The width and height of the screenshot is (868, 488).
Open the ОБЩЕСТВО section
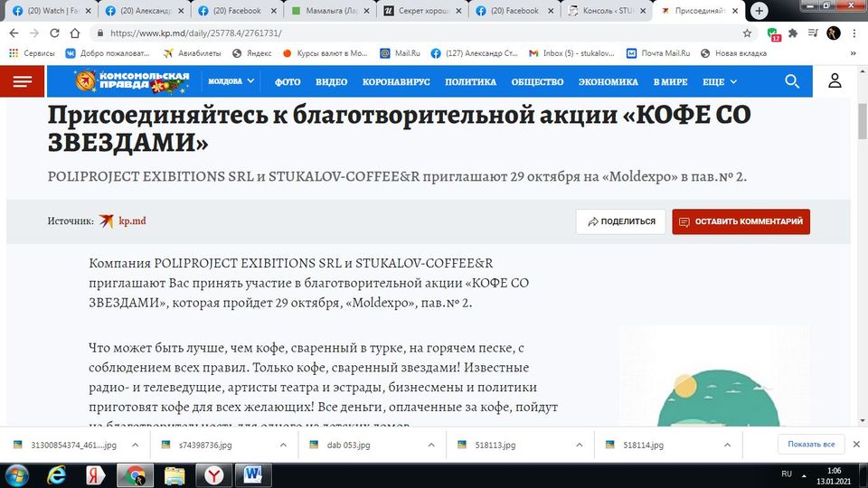pyautogui.click(x=537, y=82)
